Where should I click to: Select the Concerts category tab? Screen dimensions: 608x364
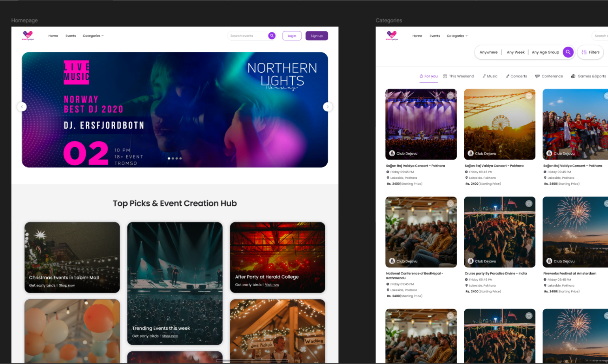click(x=516, y=76)
